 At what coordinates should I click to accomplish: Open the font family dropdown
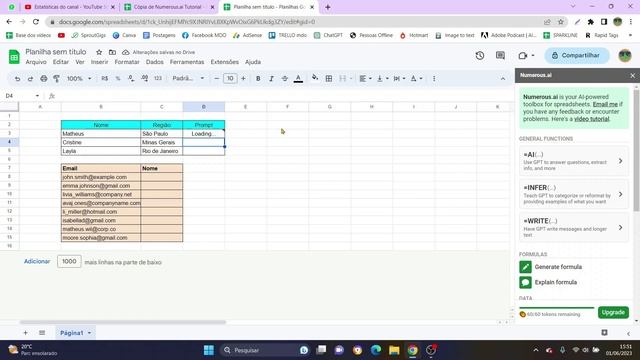pyautogui.click(x=188, y=78)
